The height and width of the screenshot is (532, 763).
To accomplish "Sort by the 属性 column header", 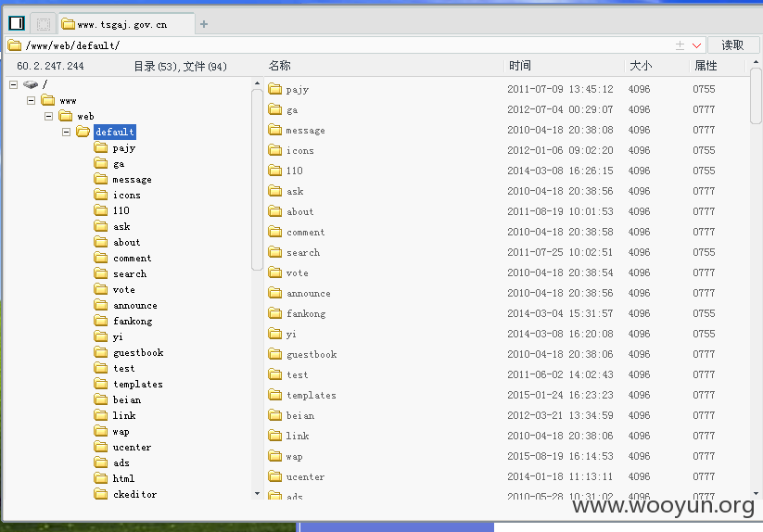I will point(706,66).
